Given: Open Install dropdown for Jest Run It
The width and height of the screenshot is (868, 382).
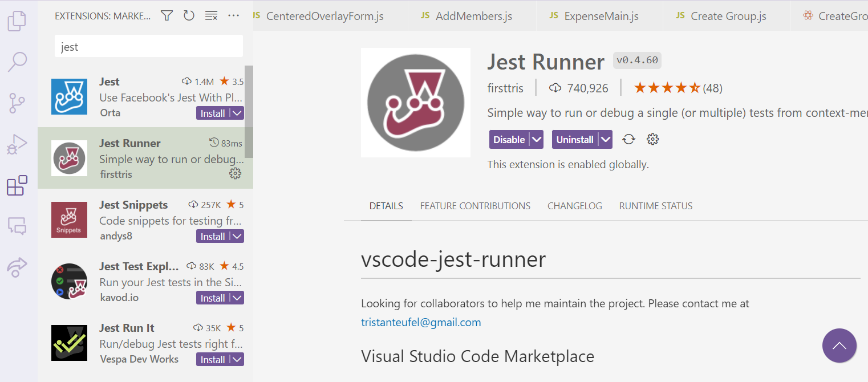Looking at the screenshot, I should [x=237, y=359].
